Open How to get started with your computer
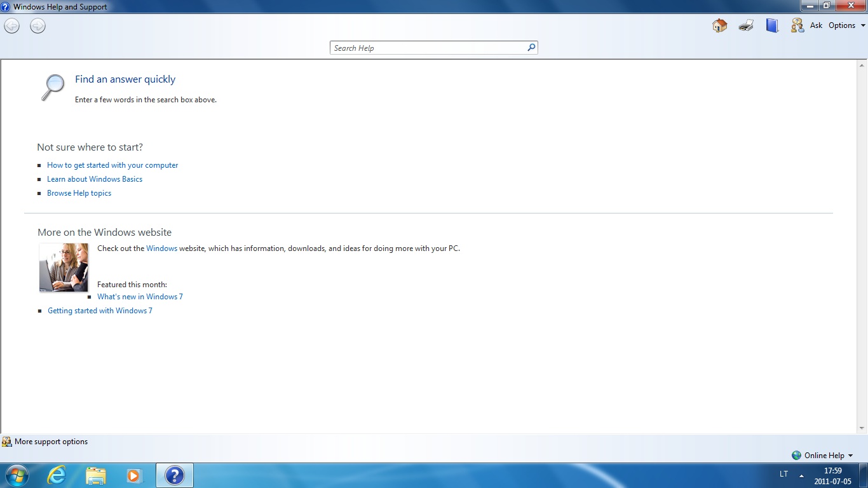The image size is (868, 488). tap(112, 165)
